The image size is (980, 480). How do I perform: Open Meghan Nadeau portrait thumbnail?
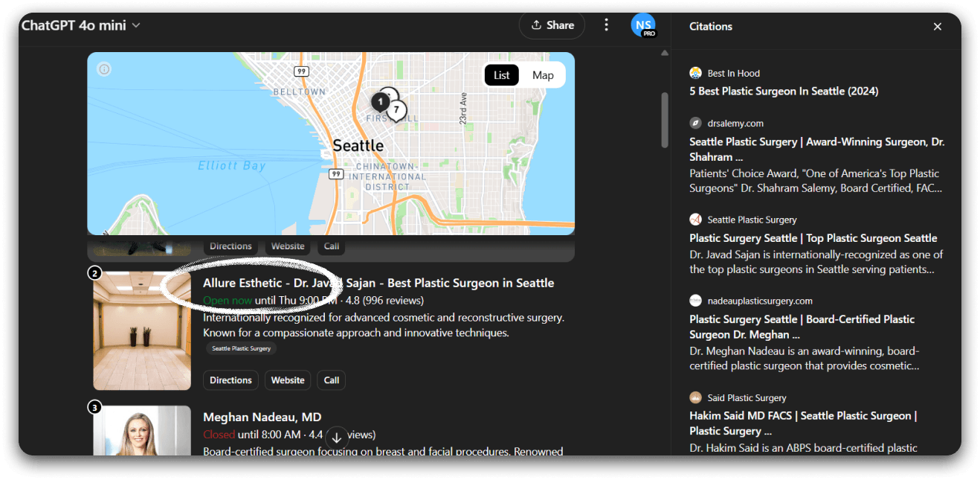142,431
